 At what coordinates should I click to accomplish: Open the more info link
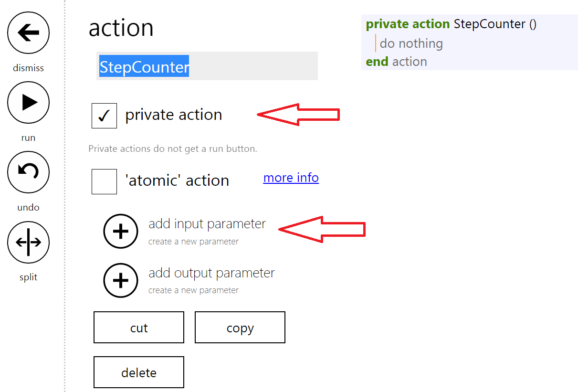click(291, 178)
